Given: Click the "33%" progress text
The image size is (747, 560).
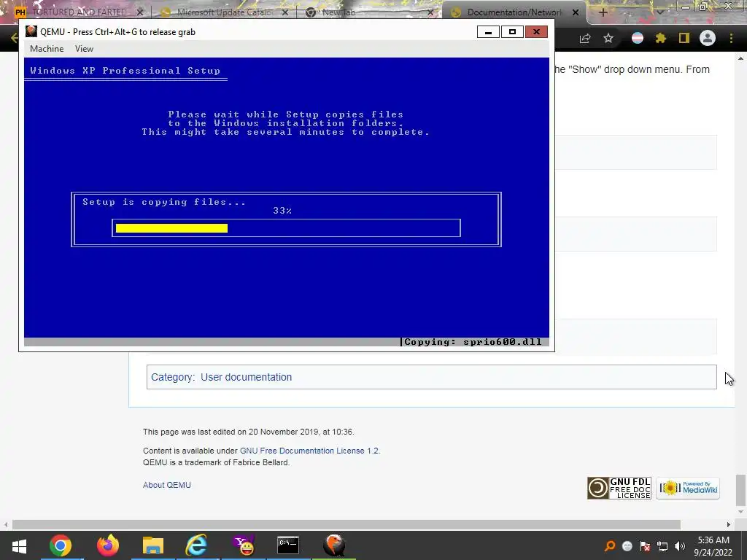Looking at the screenshot, I should pos(282,211).
